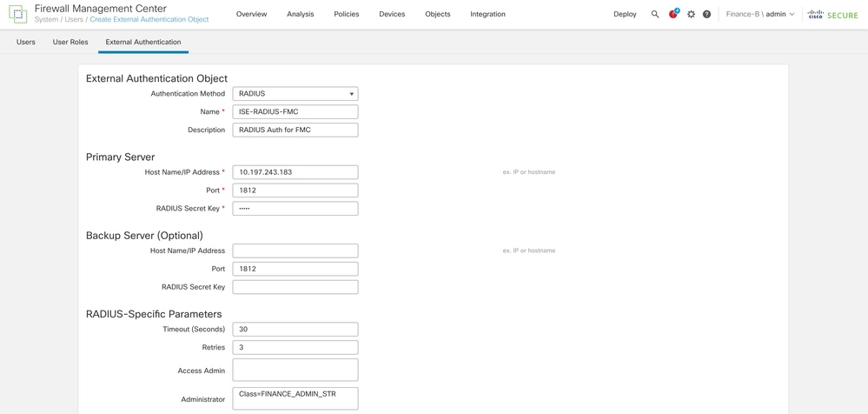The height and width of the screenshot is (414, 868).
Task: Switch to the Users tab
Action: click(26, 42)
